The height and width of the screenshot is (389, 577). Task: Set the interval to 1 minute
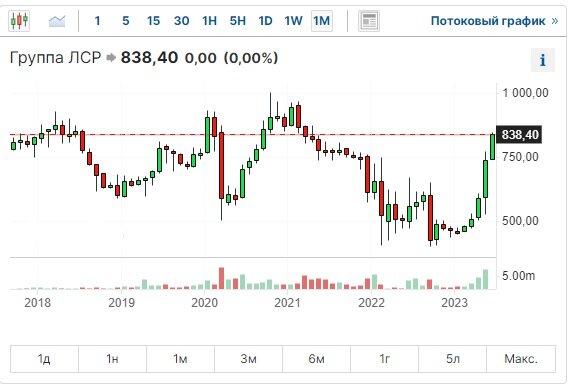97,21
